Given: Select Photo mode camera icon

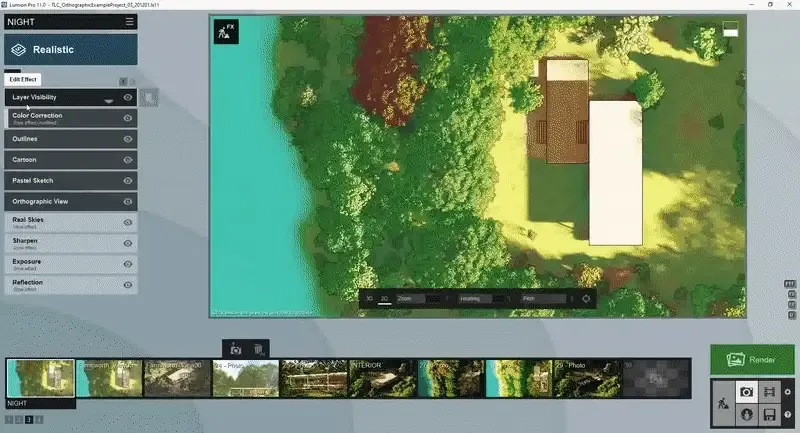Looking at the screenshot, I should click(x=746, y=392).
